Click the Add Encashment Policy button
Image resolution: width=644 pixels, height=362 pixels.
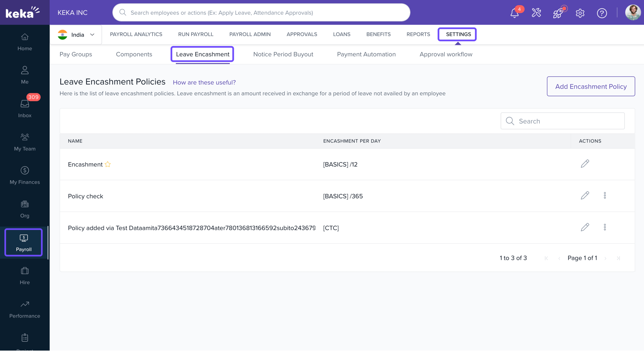(x=591, y=86)
